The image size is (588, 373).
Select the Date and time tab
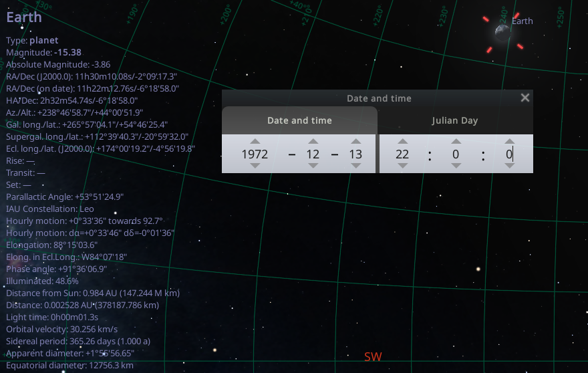point(299,120)
